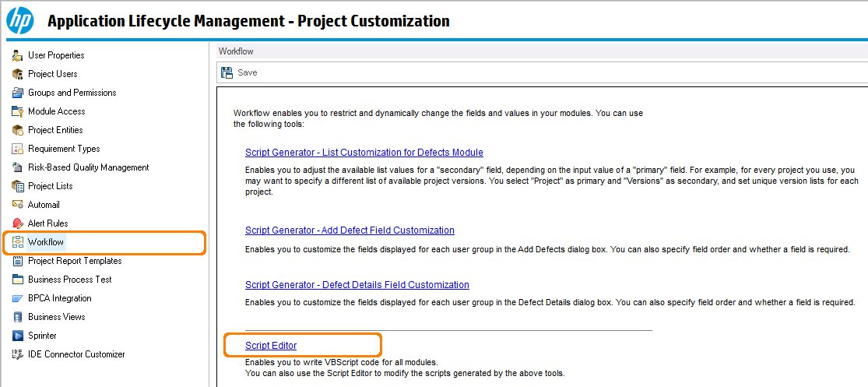Open Business Views section
The image size is (868, 387).
click(56, 317)
